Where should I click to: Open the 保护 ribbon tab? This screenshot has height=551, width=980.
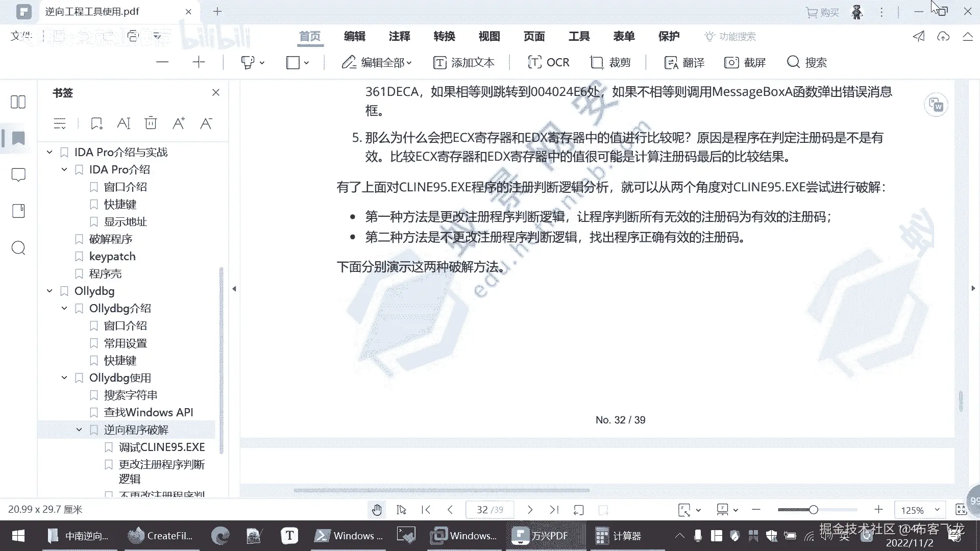click(x=669, y=36)
